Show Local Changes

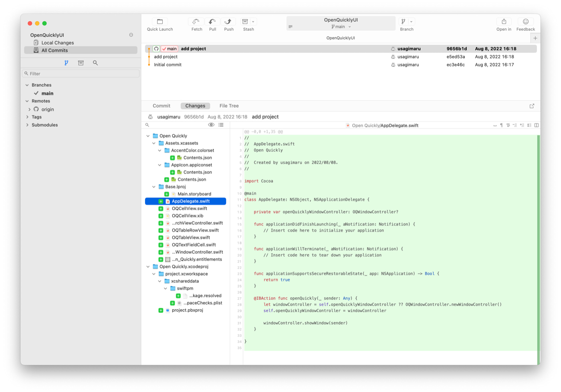pyautogui.click(x=57, y=43)
